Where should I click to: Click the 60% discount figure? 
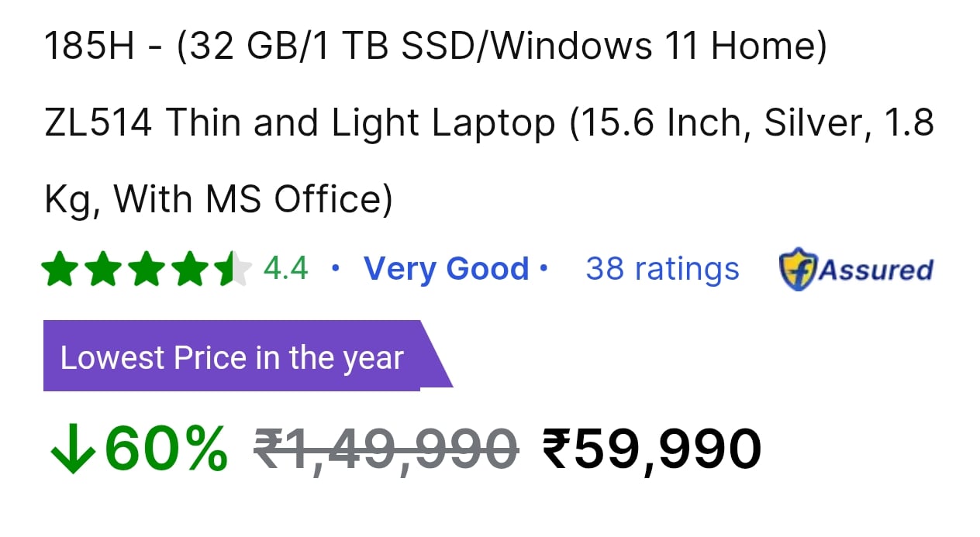(x=166, y=449)
